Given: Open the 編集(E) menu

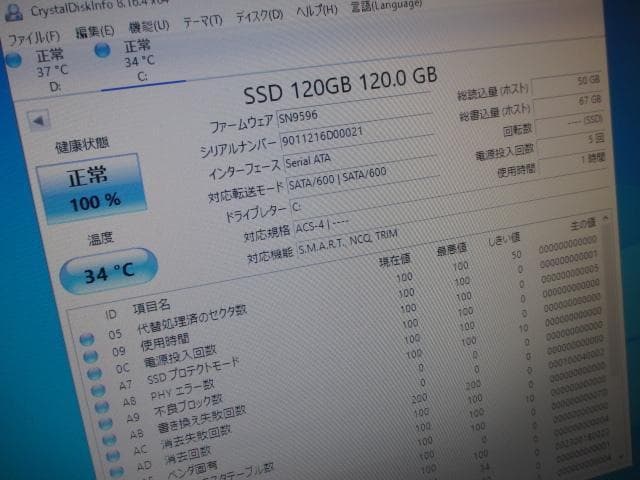Looking at the screenshot, I should click(x=94, y=31).
